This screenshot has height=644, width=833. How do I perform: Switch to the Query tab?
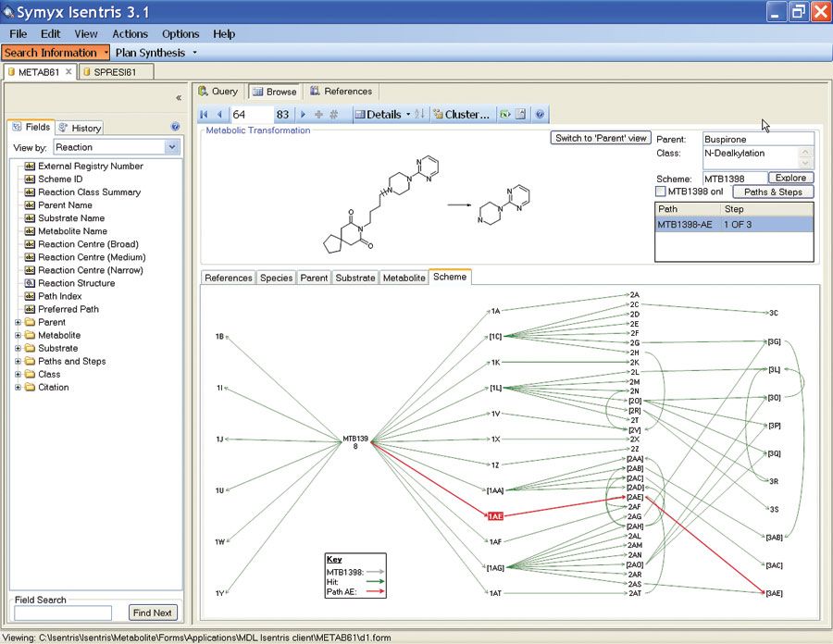pyautogui.click(x=218, y=92)
